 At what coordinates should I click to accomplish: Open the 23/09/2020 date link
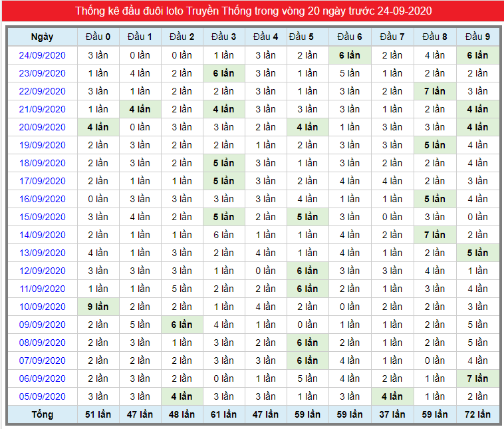tap(42, 73)
